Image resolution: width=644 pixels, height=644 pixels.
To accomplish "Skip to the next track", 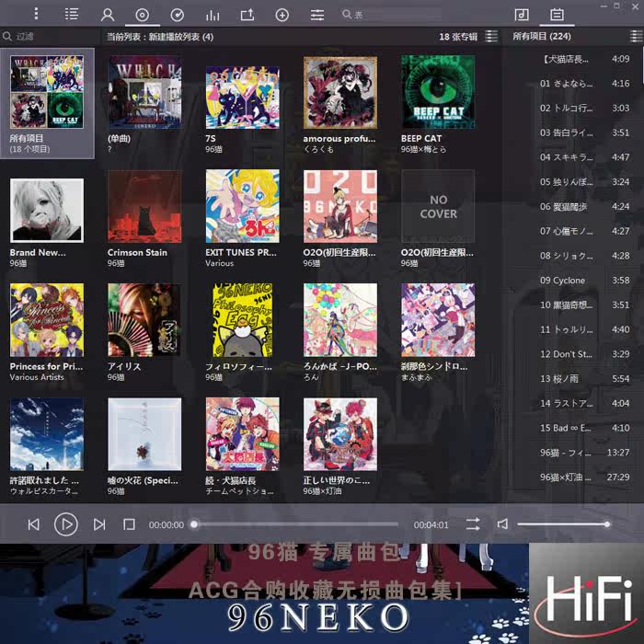I will coord(99,524).
